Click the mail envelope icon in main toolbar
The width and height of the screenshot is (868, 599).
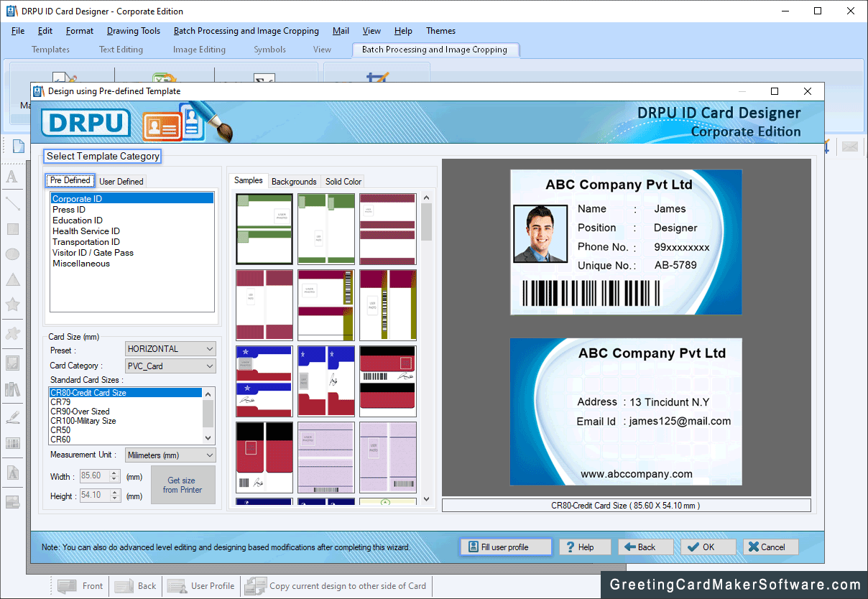[850, 147]
